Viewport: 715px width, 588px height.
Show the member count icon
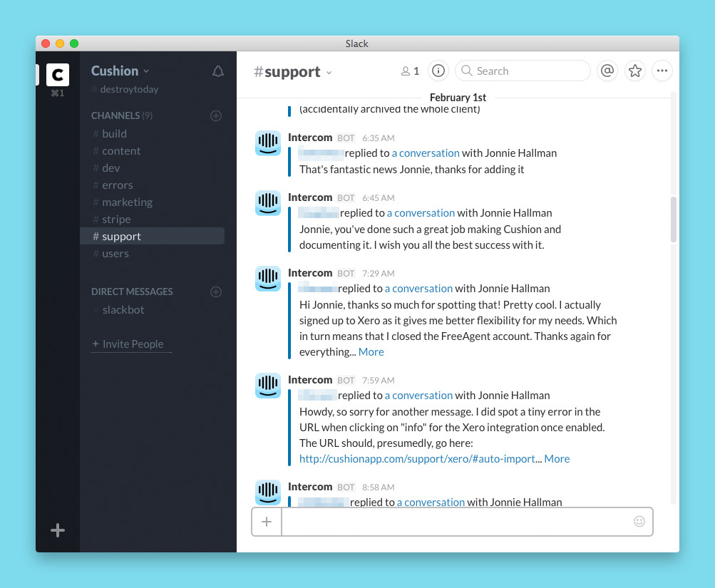[x=410, y=71]
